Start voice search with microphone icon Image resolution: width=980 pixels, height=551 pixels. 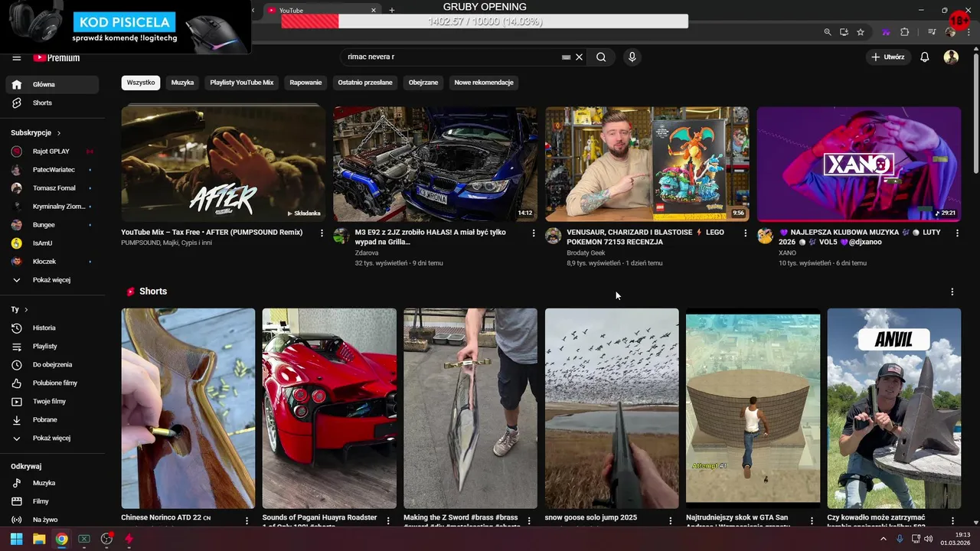click(x=632, y=57)
